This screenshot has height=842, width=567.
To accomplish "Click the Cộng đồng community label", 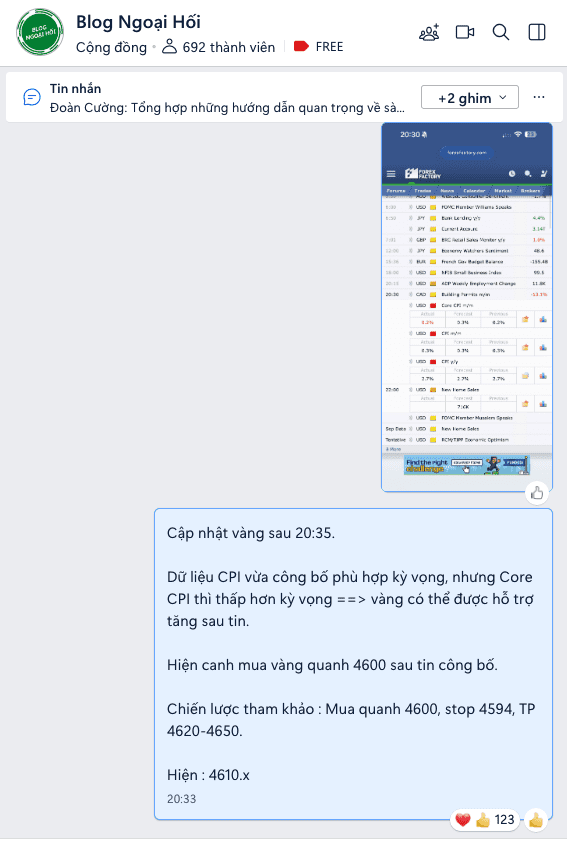I will tap(111, 47).
